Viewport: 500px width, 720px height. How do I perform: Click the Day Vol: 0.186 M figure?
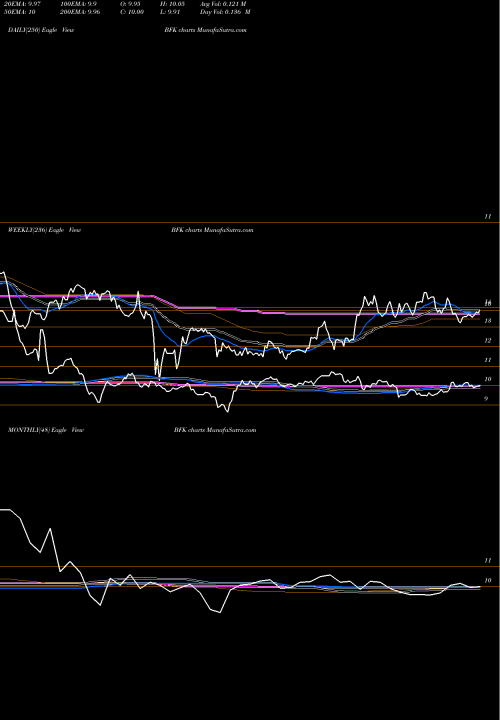225,12
